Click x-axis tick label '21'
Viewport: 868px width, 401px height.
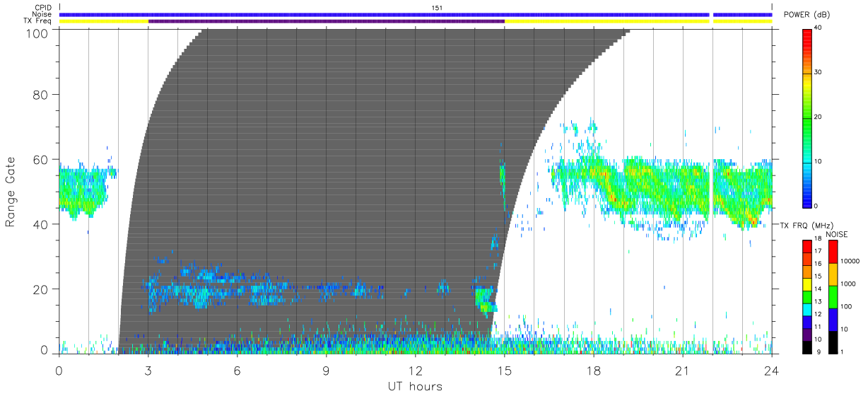tap(683, 370)
